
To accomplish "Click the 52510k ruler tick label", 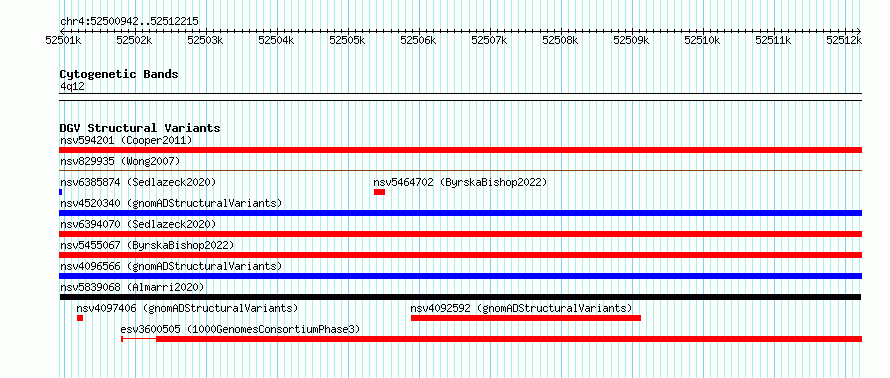I will [702, 40].
